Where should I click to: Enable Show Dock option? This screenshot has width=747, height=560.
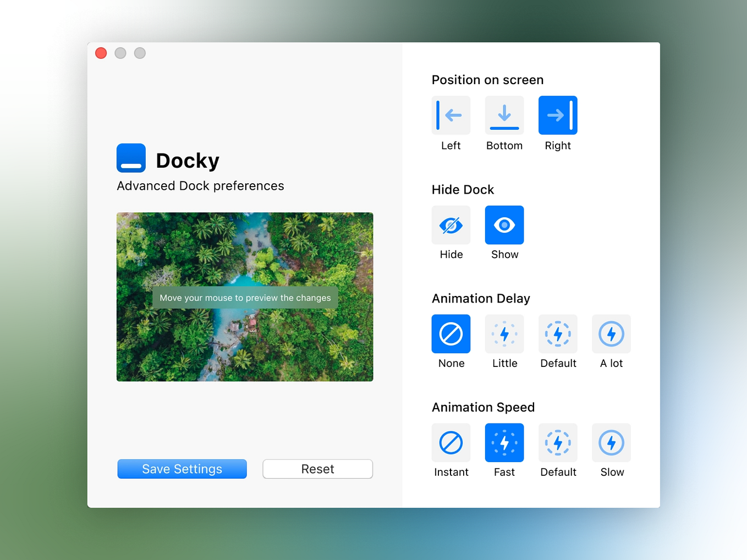[x=504, y=224]
